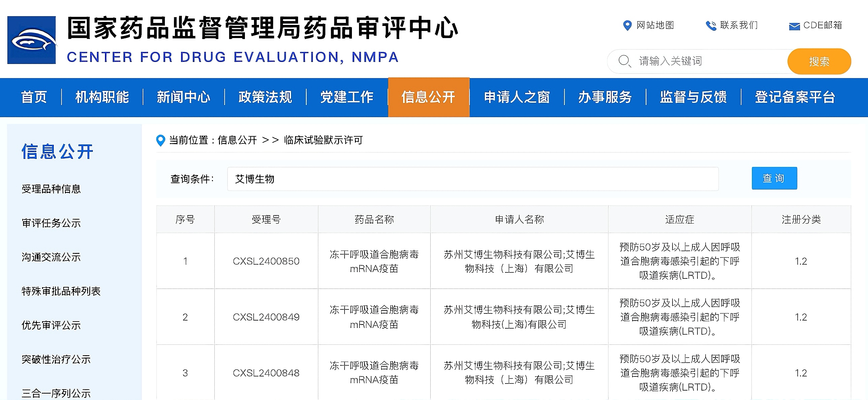Screen dimensions: 868x400
Task: Click the CDE mailbox envelope icon
Action: click(794, 26)
